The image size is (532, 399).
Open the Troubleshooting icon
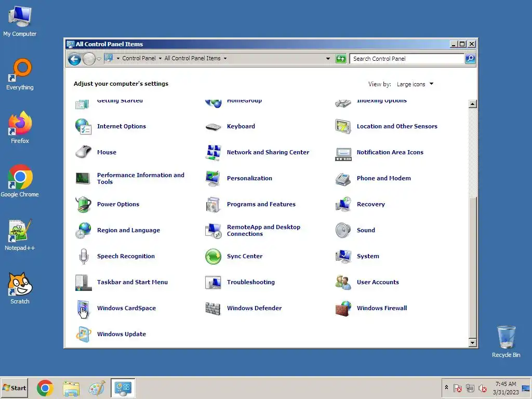coord(213,282)
